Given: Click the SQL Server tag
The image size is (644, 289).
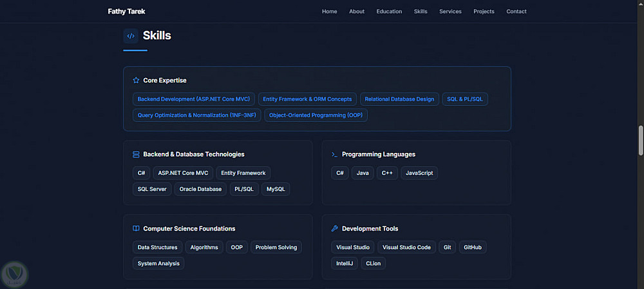Looking at the screenshot, I should [x=152, y=190].
